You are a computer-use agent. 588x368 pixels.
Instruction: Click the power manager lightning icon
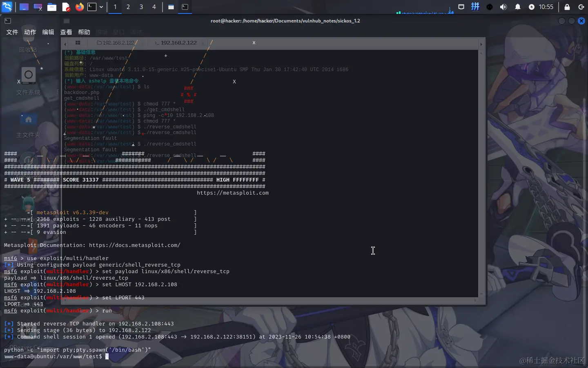point(531,7)
